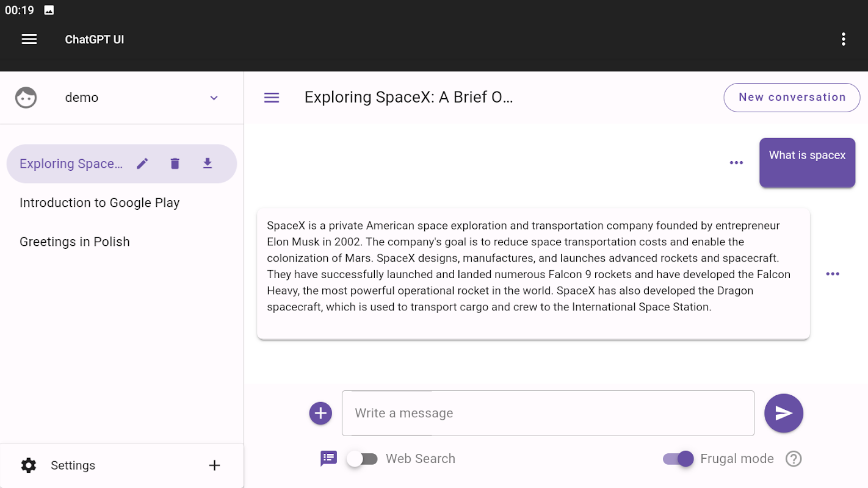
Task: Open the Settings gear icon
Action: click(x=29, y=465)
